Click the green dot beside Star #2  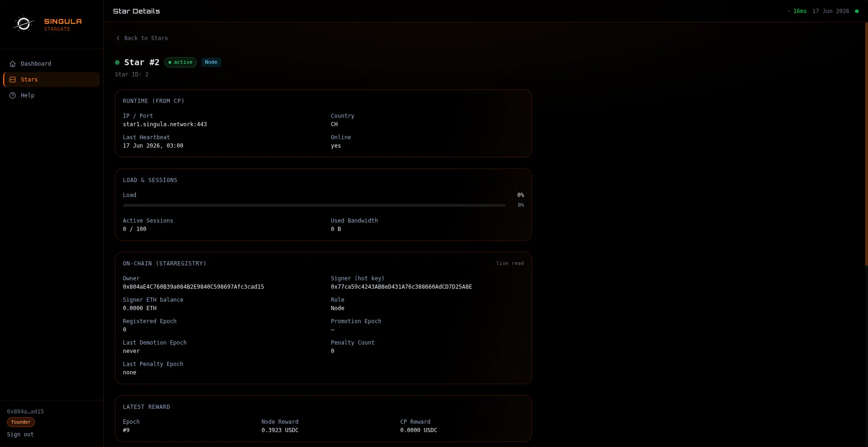point(117,62)
